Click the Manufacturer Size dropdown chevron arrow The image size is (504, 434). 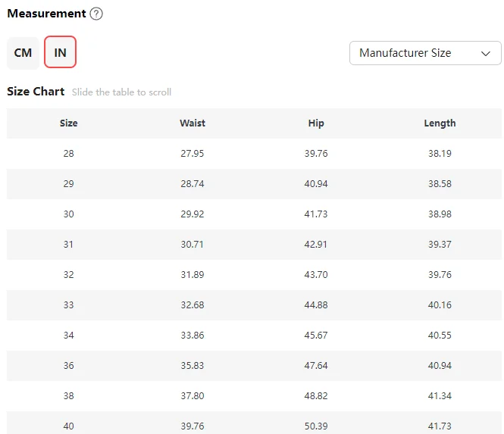(x=486, y=53)
